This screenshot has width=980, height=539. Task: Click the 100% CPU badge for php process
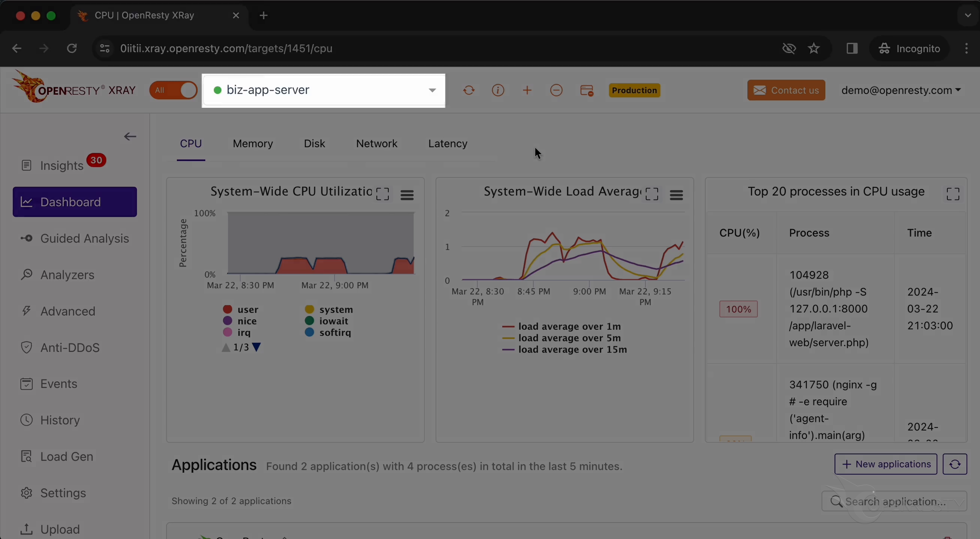[738, 309]
